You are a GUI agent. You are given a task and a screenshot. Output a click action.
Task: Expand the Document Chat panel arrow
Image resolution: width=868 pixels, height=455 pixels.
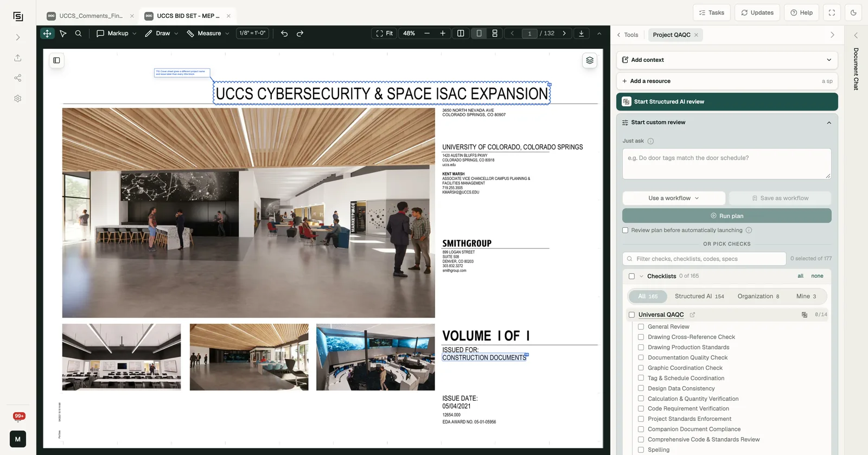click(x=856, y=35)
